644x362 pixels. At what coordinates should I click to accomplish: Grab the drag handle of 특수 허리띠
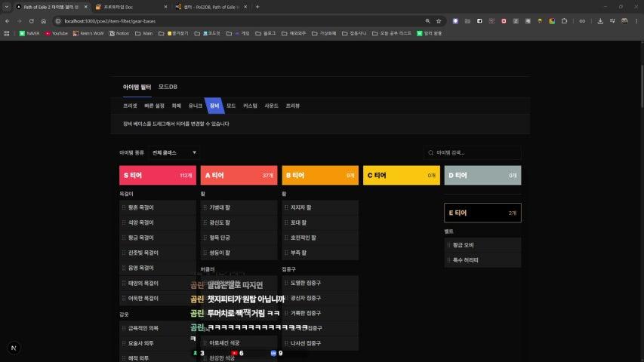(448, 260)
